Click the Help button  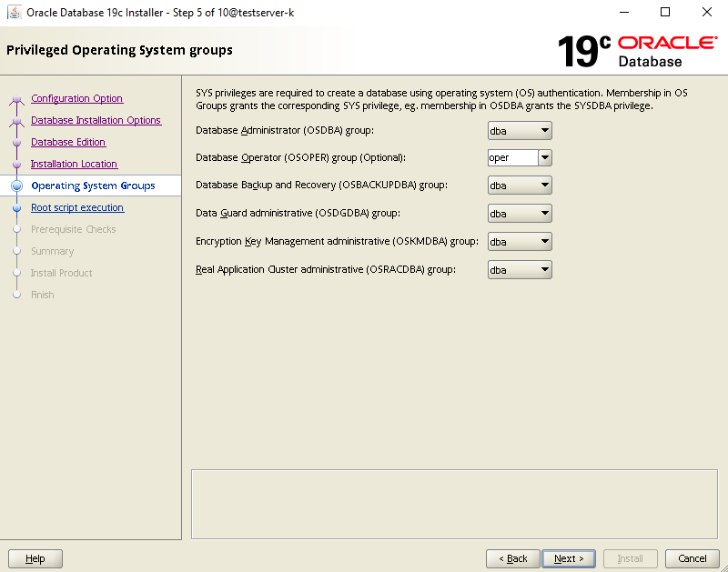click(x=35, y=558)
